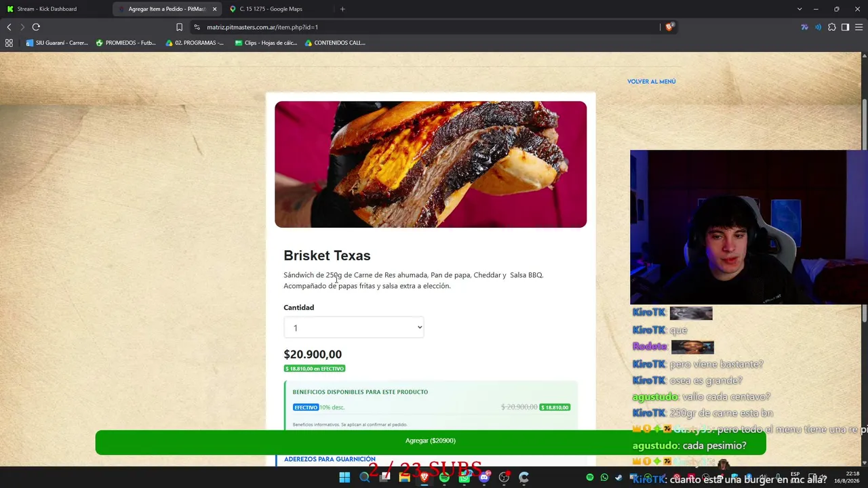Open a new browser tab
Viewport: 868px width, 488px height.
pos(342,9)
